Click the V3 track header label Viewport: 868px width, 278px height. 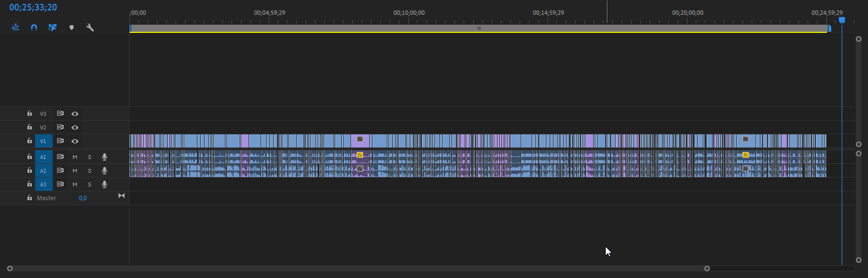tap(43, 114)
